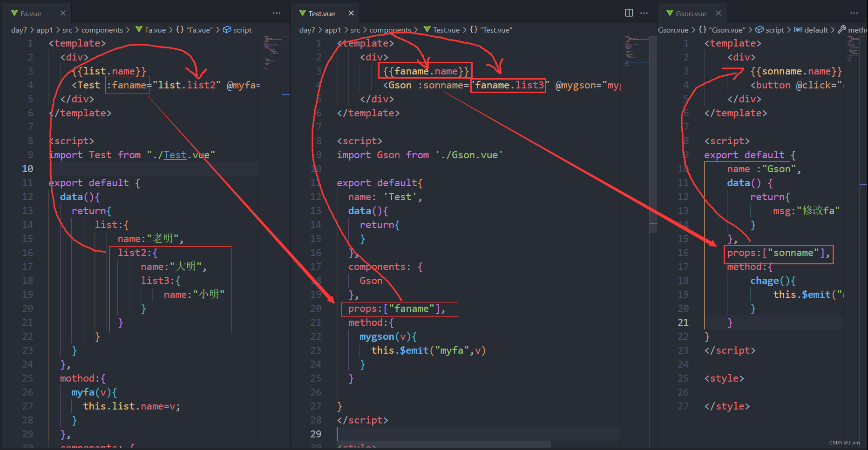Click {{list.name}} in Fa.vue template
This screenshot has height=450, width=868.
coord(109,71)
